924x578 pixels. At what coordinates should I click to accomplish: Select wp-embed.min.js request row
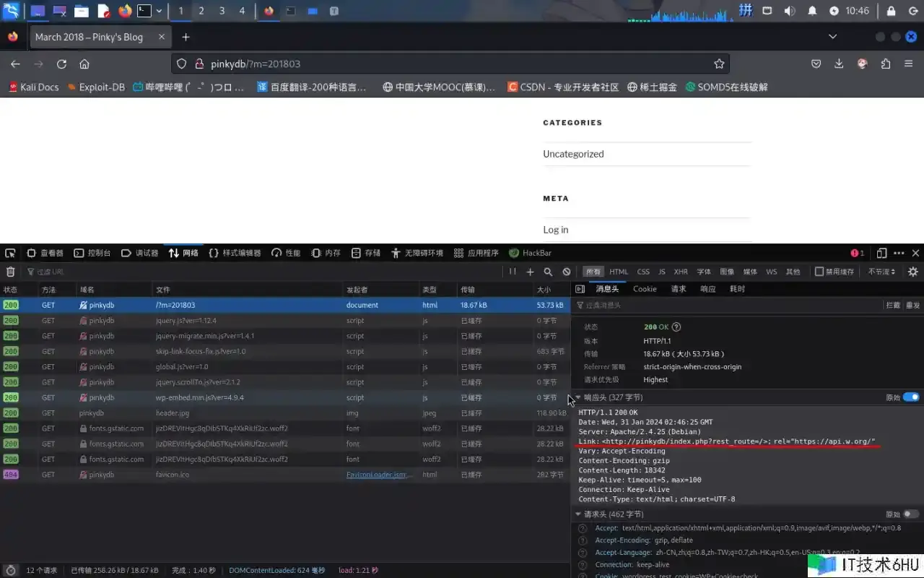click(x=285, y=397)
